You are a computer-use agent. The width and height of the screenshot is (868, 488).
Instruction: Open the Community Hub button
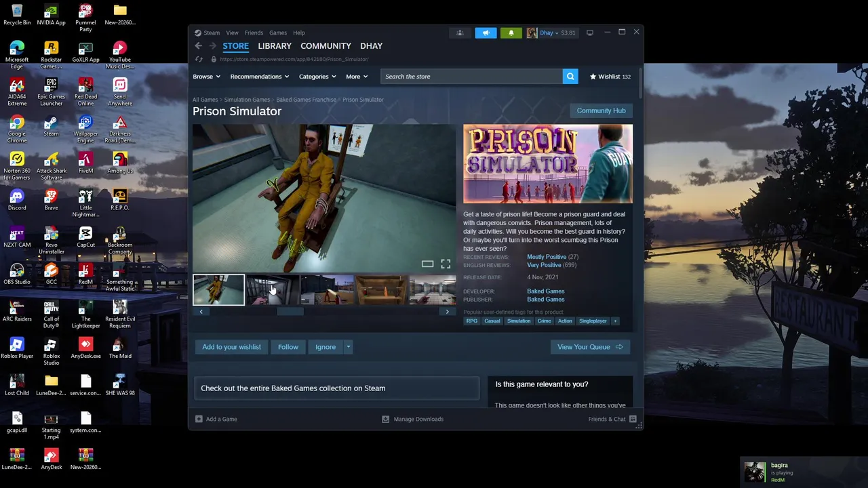tap(601, 111)
